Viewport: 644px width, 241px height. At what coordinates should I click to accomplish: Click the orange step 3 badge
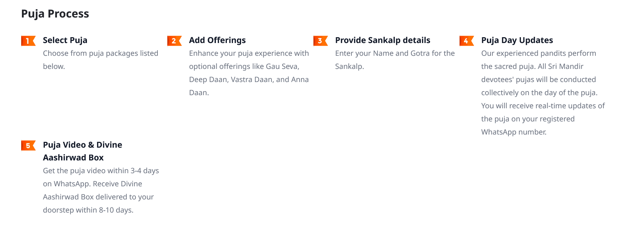tap(320, 41)
